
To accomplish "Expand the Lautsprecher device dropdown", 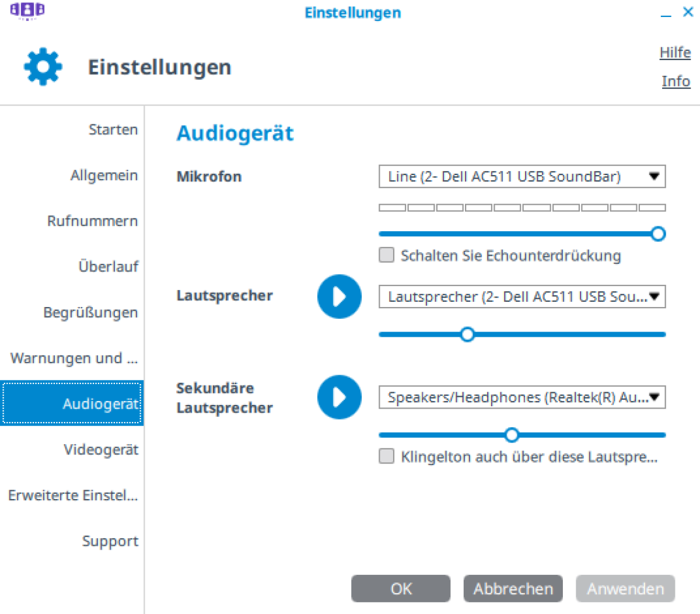I will pos(521,296).
